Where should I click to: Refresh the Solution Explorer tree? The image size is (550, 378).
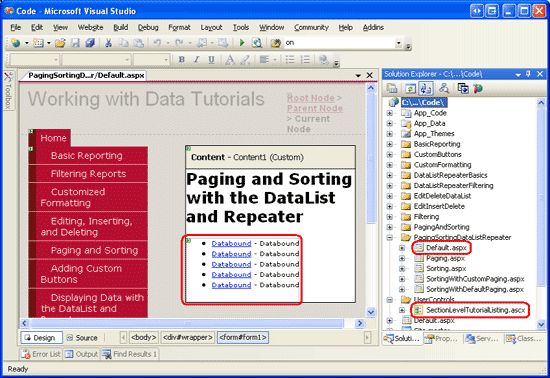[410, 88]
